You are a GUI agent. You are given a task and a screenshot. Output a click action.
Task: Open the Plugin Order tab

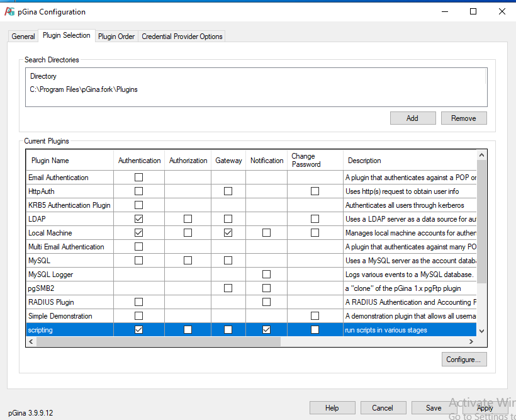[x=116, y=37]
